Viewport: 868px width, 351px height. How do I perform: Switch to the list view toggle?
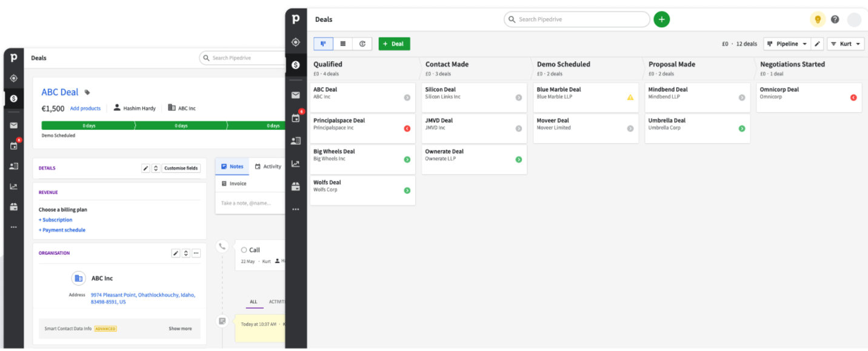pos(342,43)
